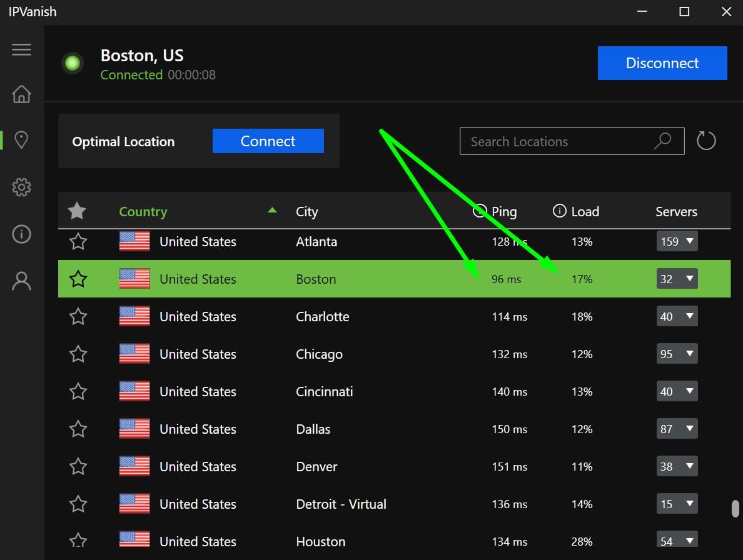The height and width of the screenshot is (560, 743).
Task: Open Settings gear in the sidebar
Action: pyautogui.click(x=21, y=187)
